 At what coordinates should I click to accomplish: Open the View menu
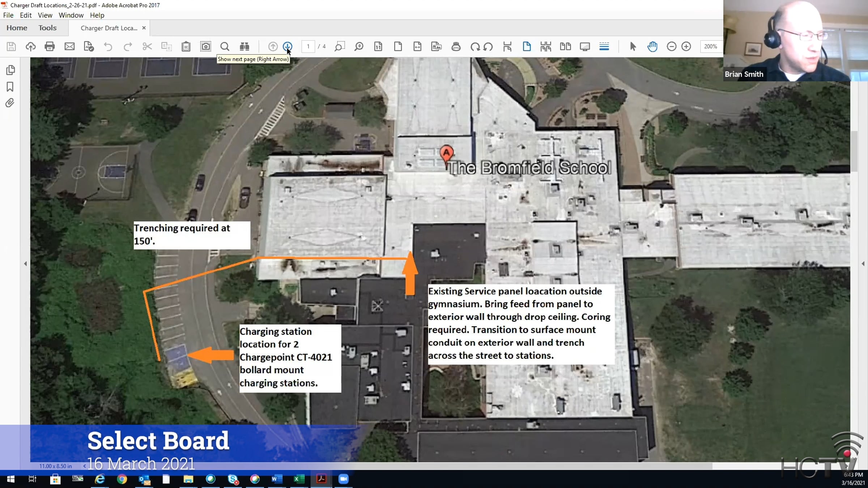pyautogui.click(x=45, y=15)
